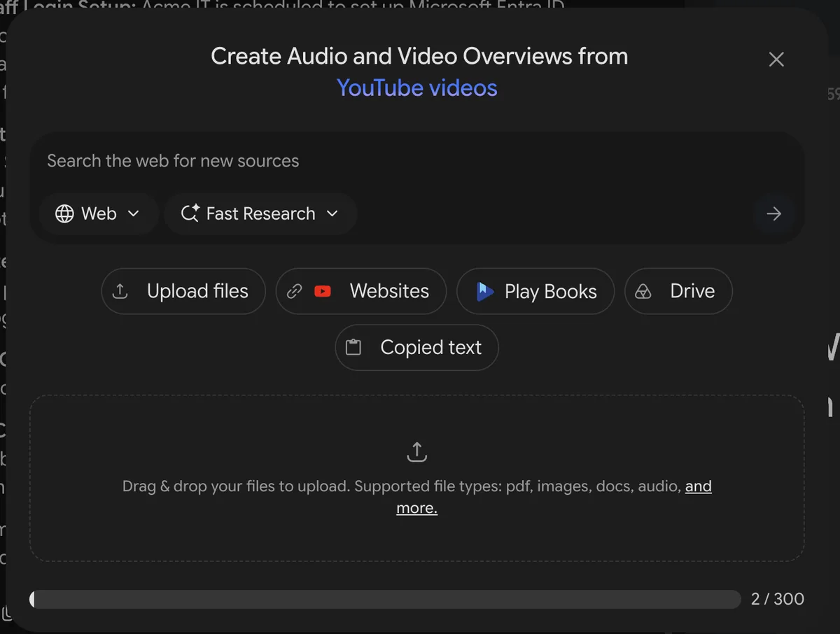
Task: Expand the Fast Research chevron arrow
Action: point(332,213)
